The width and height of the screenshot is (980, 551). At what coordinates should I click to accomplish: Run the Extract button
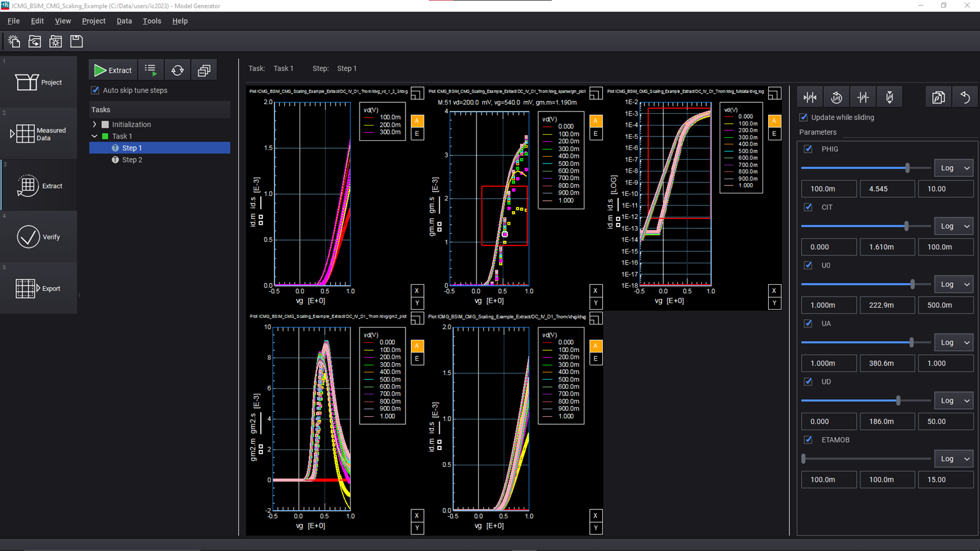pos(113,70)
